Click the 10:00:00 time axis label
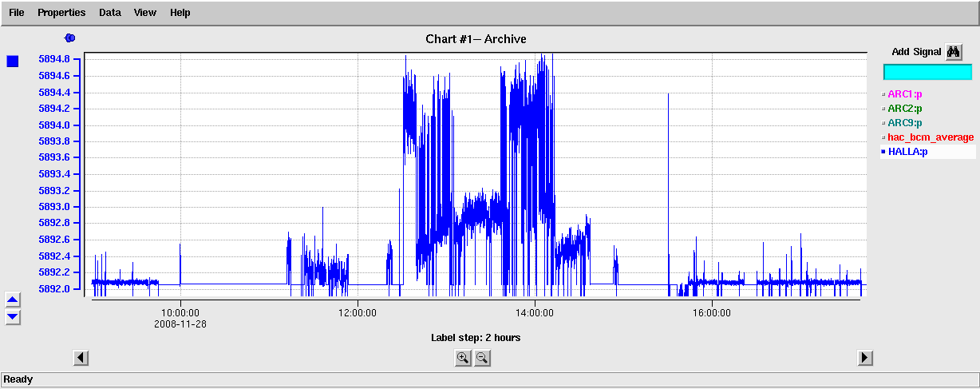980x389 pixels. [180, 313]
